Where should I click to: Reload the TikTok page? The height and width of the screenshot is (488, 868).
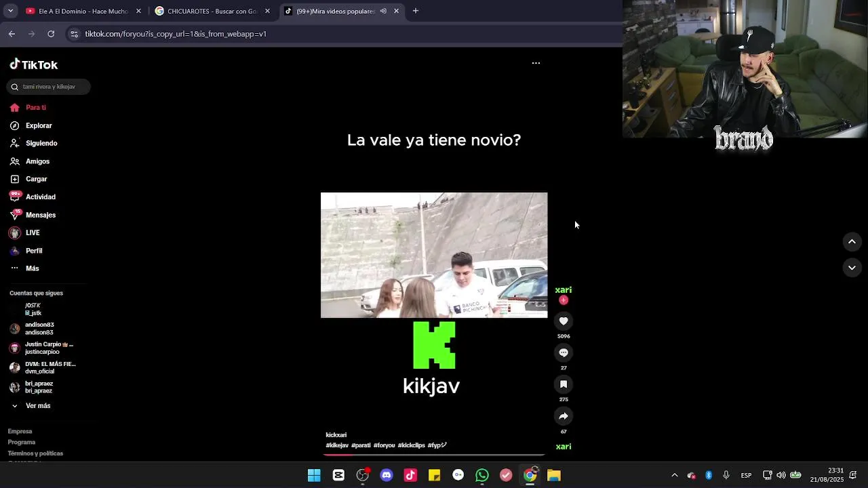click(51, 34)
